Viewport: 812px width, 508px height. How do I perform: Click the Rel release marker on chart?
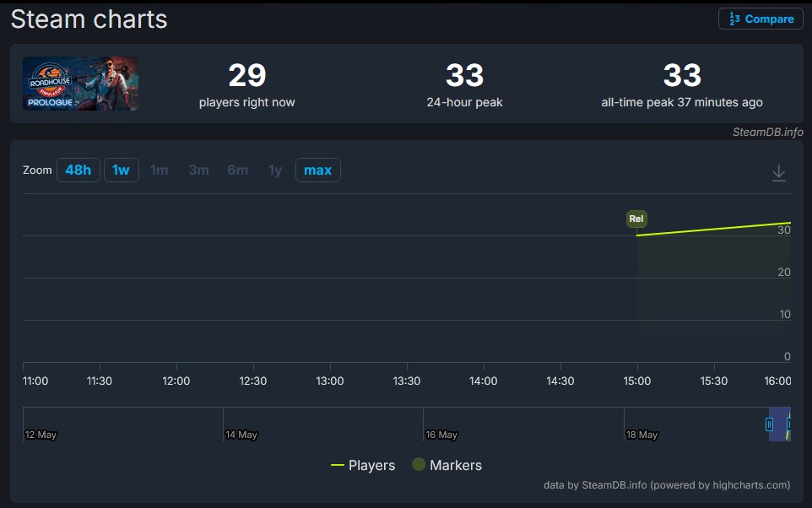(x=636, y=219)
